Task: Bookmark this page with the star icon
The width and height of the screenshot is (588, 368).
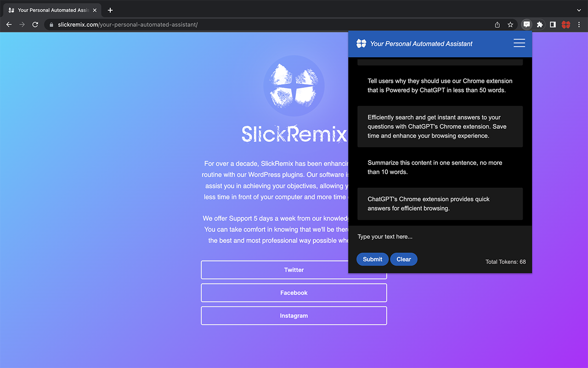Action: tap(510, 25)
